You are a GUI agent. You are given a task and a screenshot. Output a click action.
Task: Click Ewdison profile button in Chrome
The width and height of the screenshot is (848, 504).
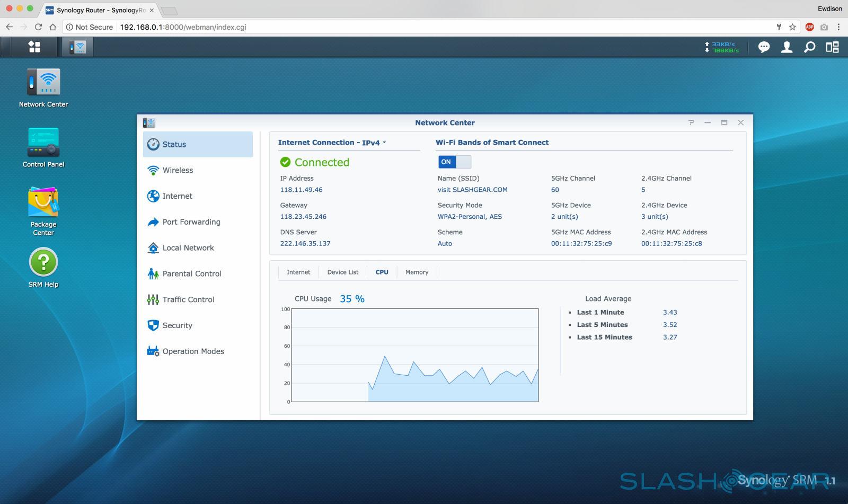(829, 8)
